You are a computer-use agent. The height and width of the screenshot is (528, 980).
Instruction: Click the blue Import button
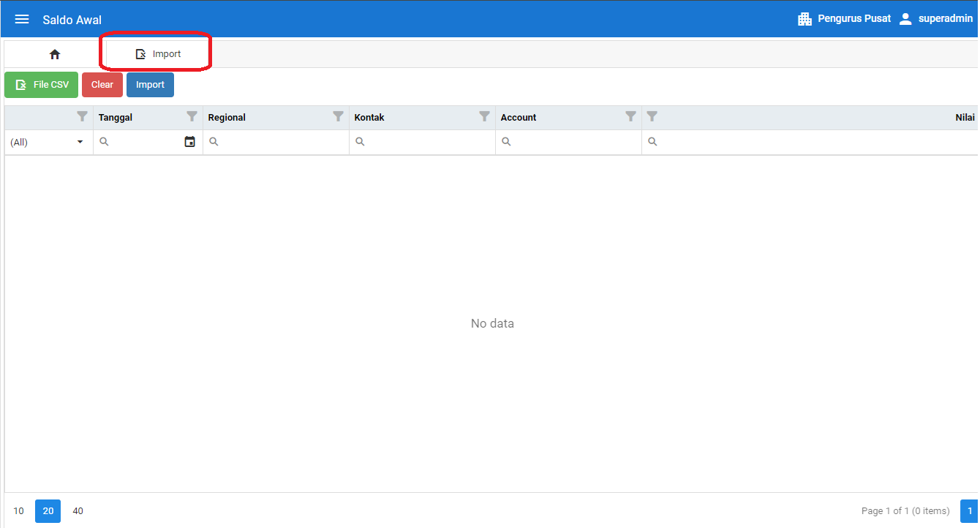[150, 85]
